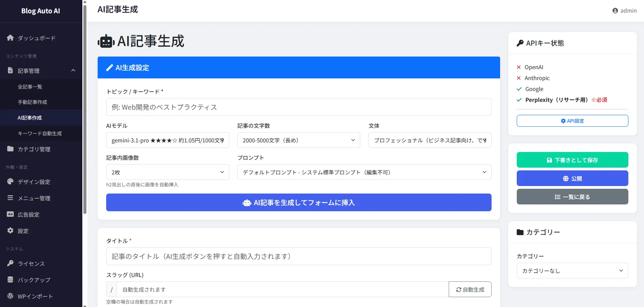Click the key icon in APIキー状態 panel
The height and width of the screenshot is (307, 644).
click(520, 43)
